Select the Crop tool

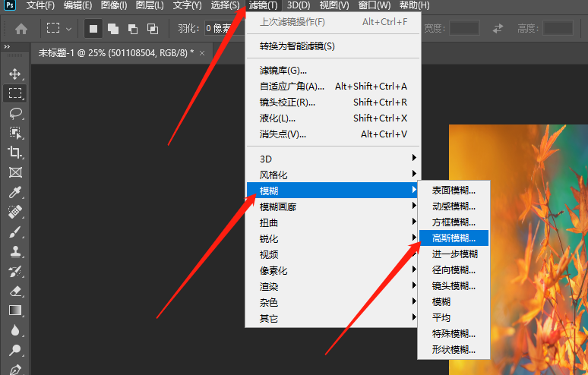click(x=15, y=152)
